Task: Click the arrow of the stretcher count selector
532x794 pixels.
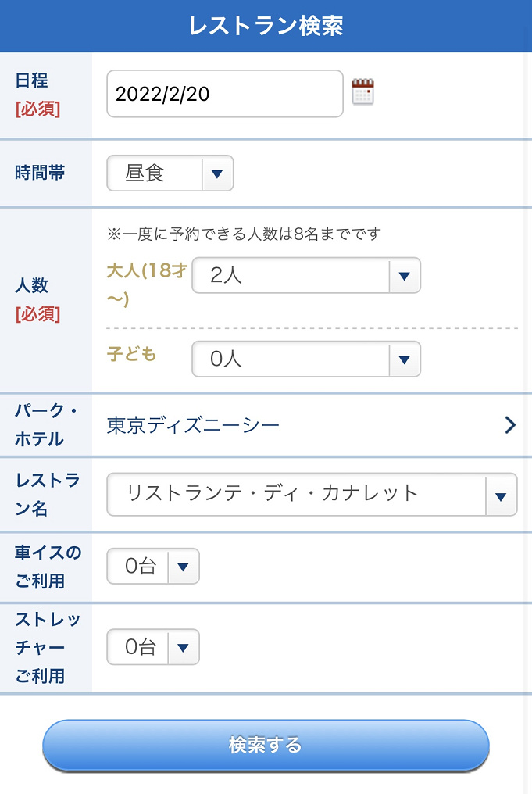Action: (183, 647)
